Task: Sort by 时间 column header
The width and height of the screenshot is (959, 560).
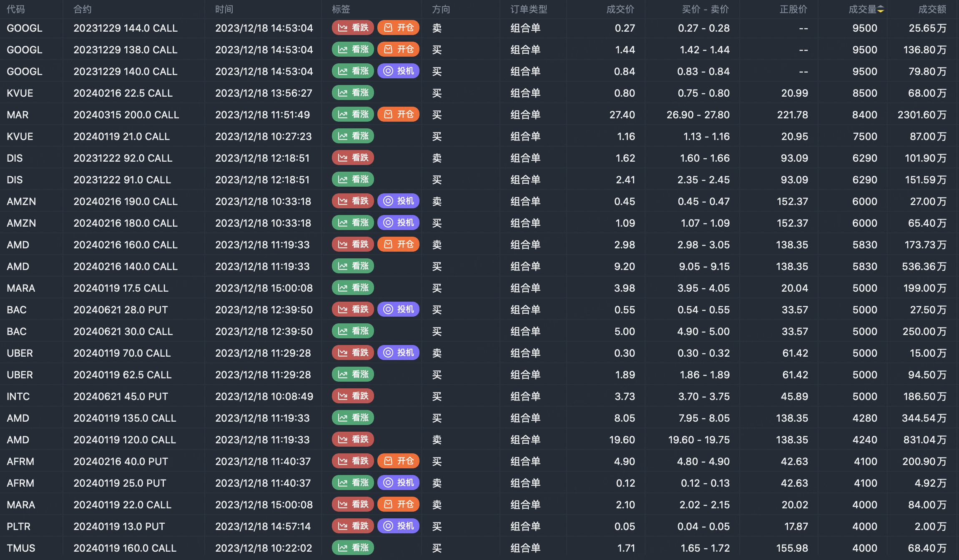Action: point(224,10)
